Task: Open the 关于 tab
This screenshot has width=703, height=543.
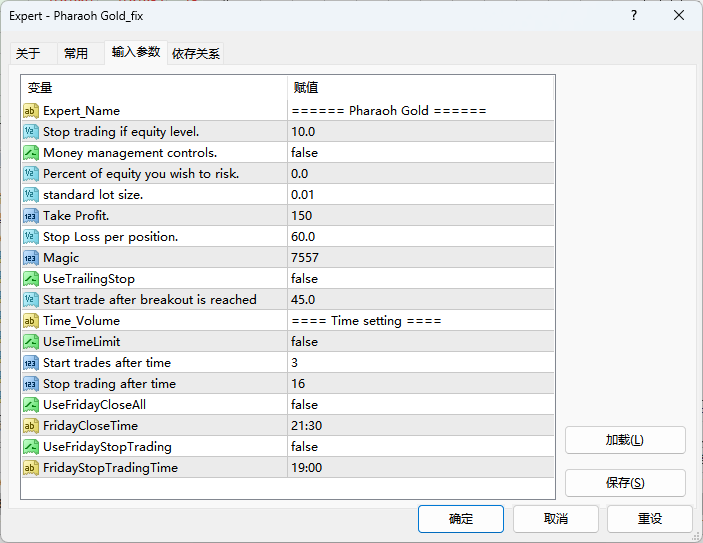Action: tap(29, 54)
